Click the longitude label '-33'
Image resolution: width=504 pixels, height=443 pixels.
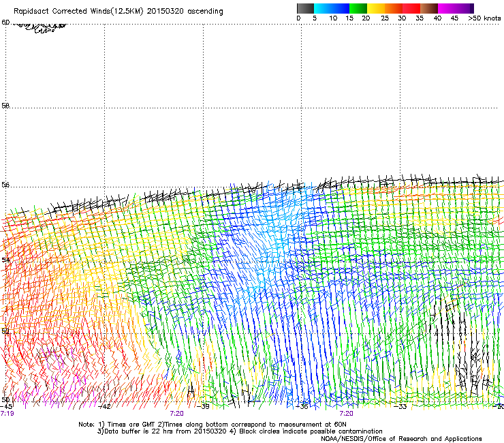coord(400,406)
